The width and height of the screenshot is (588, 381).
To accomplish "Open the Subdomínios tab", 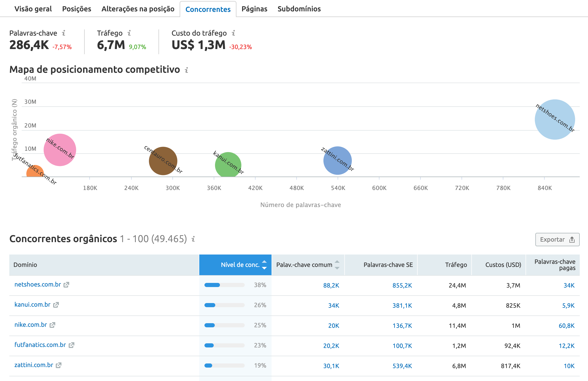I will point(299,9).
